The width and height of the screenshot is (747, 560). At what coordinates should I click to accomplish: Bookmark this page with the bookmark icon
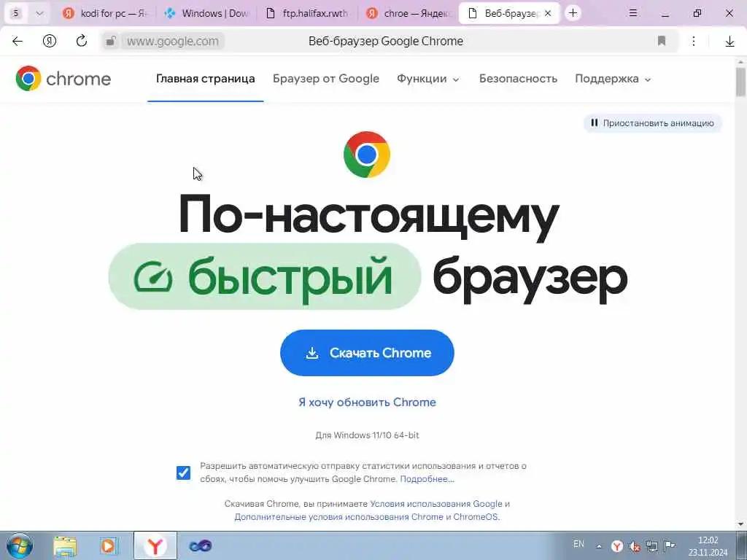click(661, 41)
